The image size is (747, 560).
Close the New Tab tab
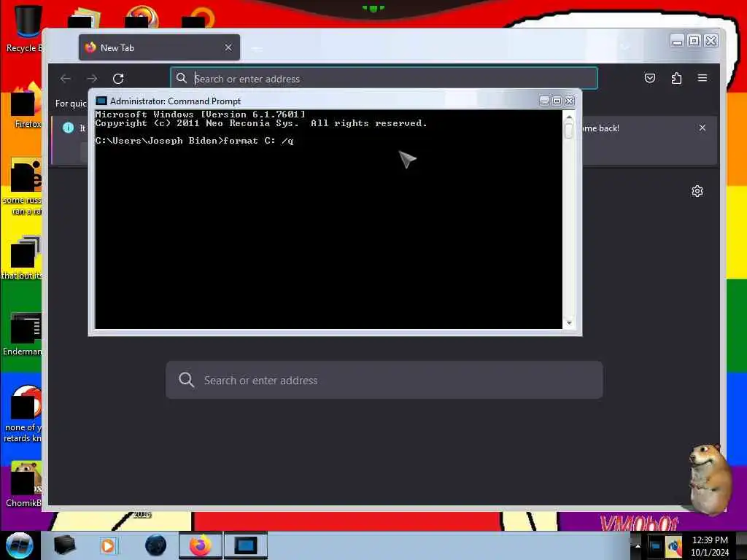click(228, 47)
